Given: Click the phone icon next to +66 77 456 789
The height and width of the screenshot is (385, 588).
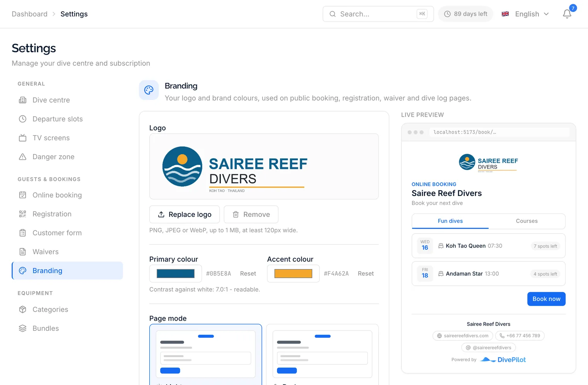Looking at the screenshot, I should tap(502, 336).
